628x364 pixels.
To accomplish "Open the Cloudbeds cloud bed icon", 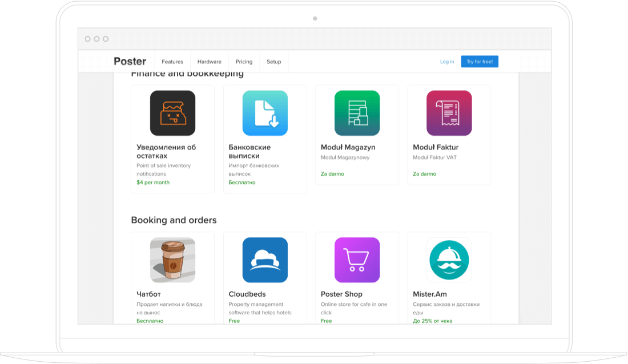I will pos(265,260).
